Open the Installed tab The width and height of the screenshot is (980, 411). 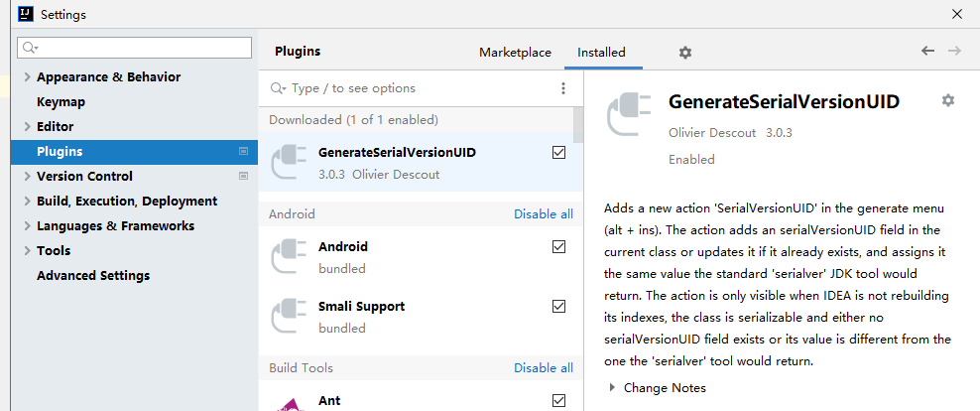(601, 53)
